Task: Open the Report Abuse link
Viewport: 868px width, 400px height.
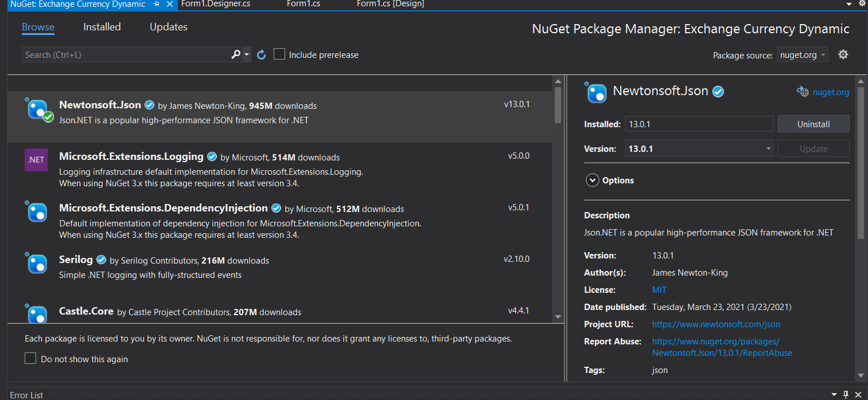Action: (722, 347)
